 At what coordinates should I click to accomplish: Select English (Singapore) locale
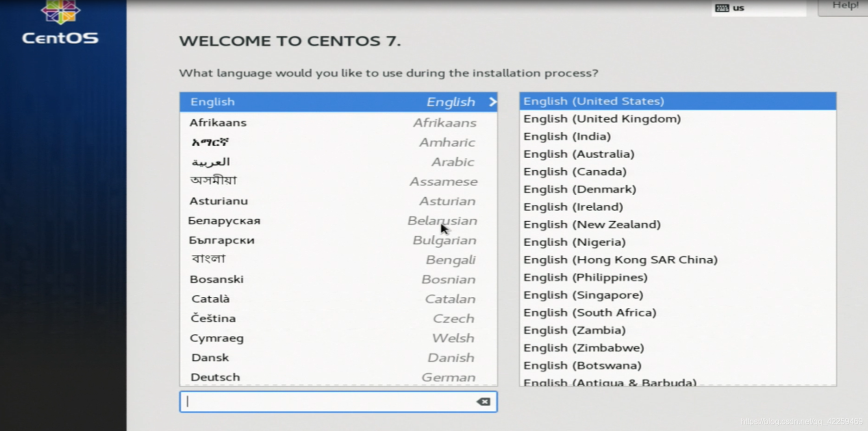tap(677, 295)
